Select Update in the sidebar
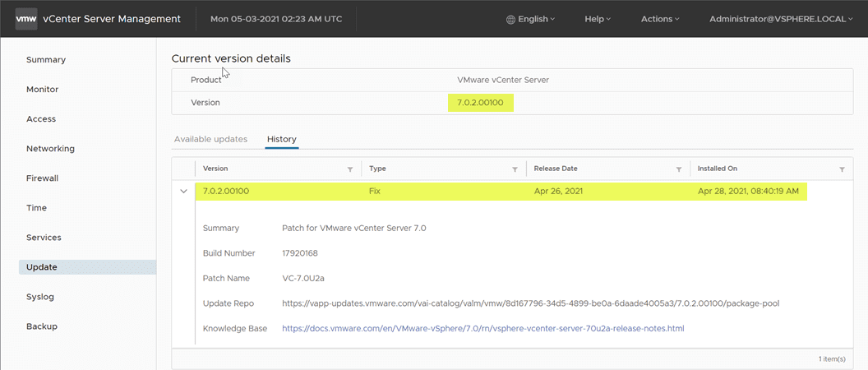Viewport: 868px width, 370px height. point(87,267)
